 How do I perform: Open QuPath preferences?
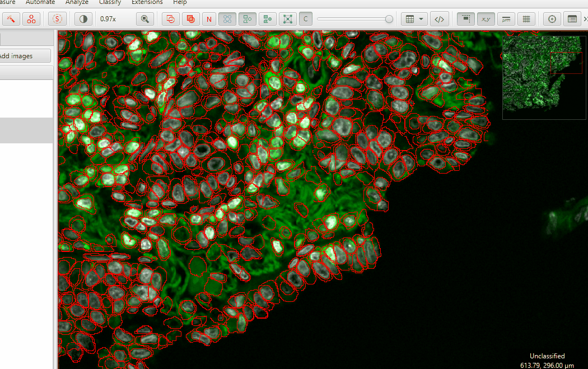point(552,18)
